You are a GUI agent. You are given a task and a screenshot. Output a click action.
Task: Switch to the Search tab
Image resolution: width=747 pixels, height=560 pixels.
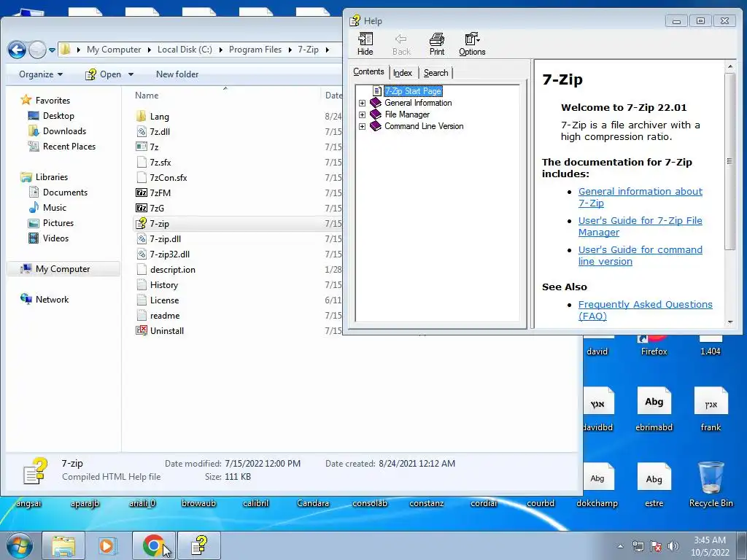(436, 73)
